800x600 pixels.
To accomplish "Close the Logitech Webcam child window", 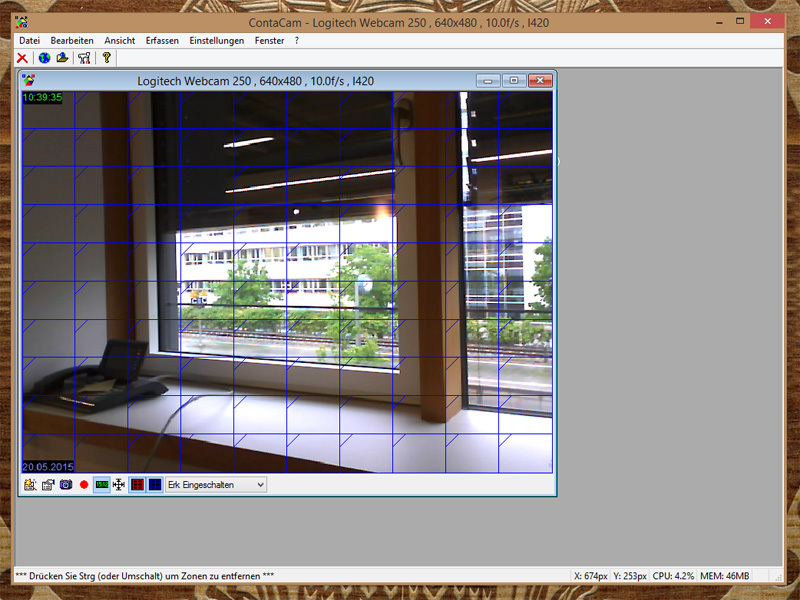I will (540, 81).
